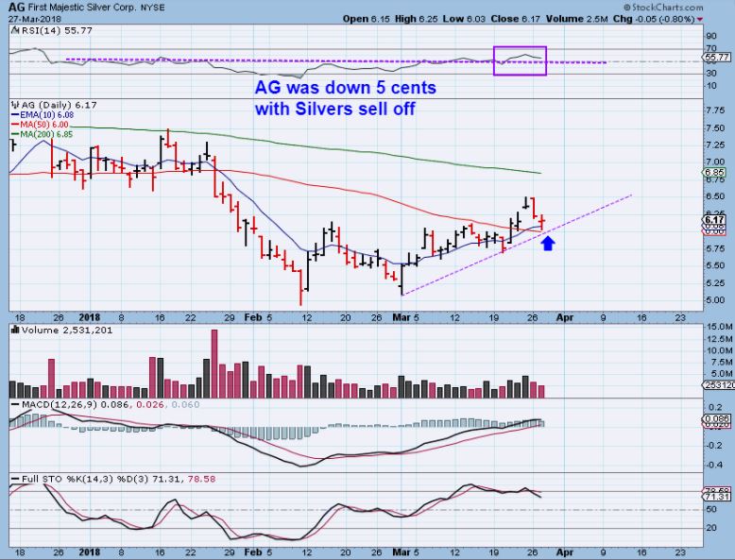Click the 71.31 tag on the stochastic axis

[x=717, y=498]
